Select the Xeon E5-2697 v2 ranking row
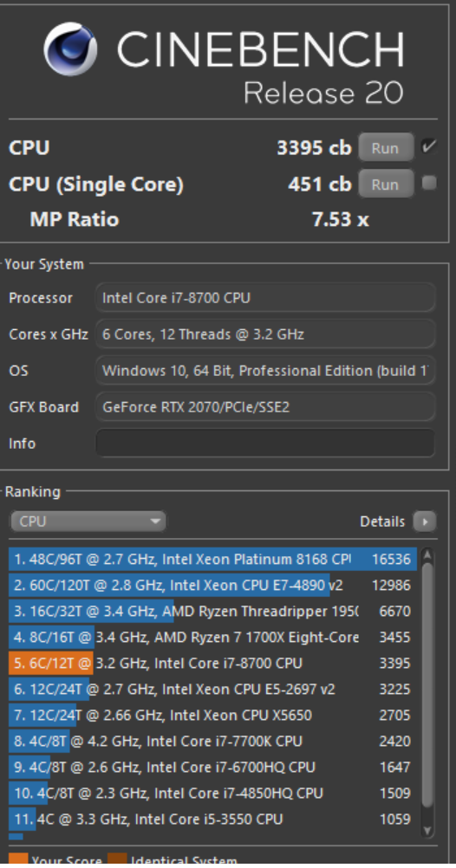Image resolution: width=456 pixels, height=868 pixels. (x=212, y=690)
